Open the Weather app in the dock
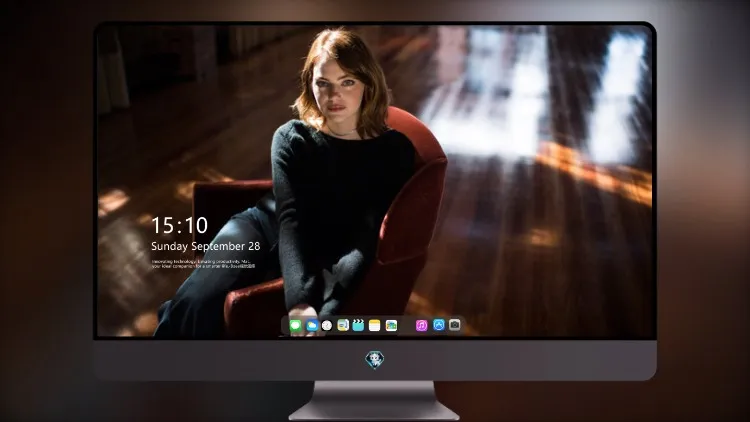The height and width of the screenshot is (422, 750). click(x=311, y=325)
